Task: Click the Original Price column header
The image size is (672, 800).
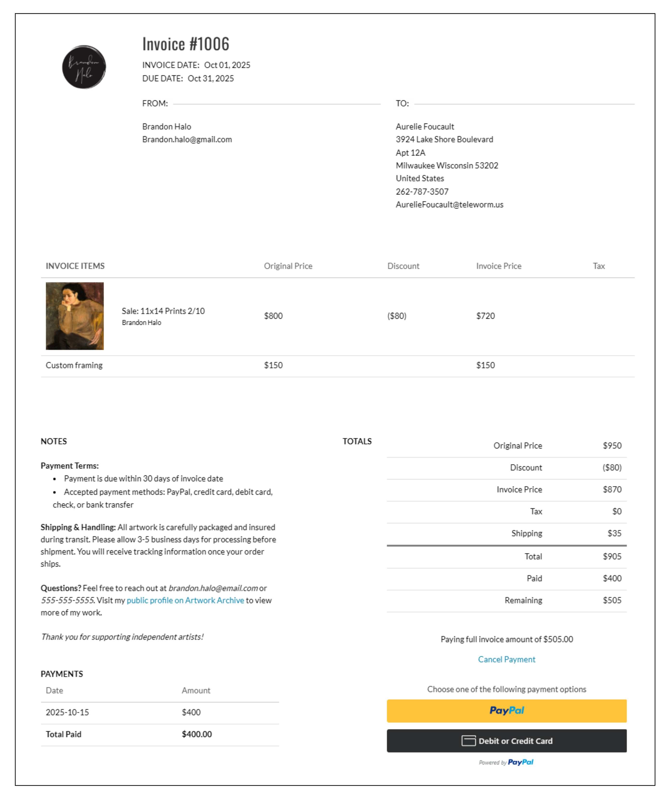Action: click(x=288, y=266)
